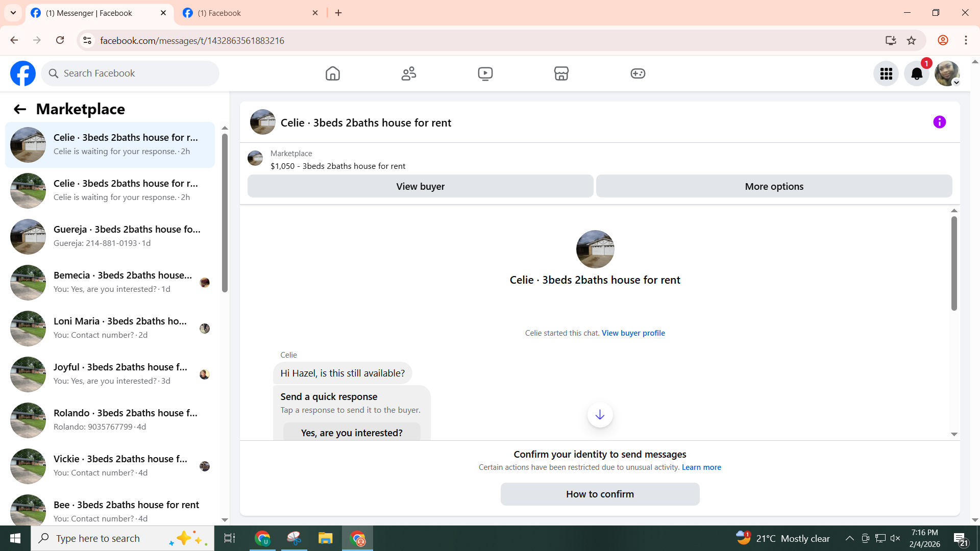Open the Gaming controller icon
Viewport: 980px width, 551px height.
638,73
